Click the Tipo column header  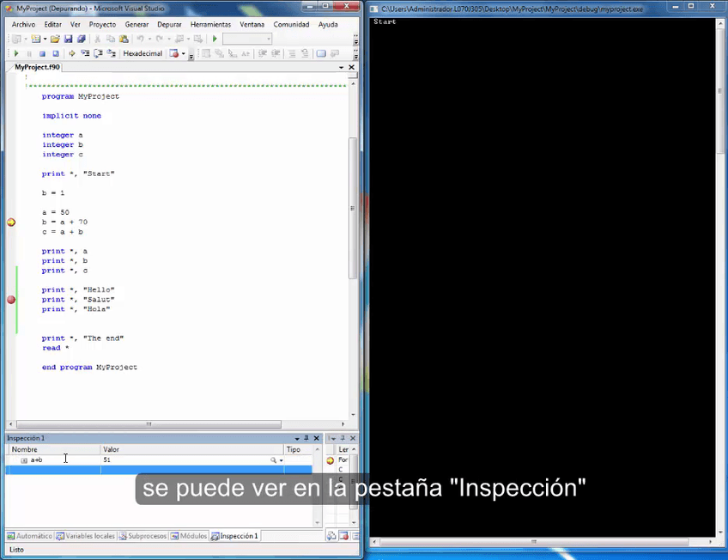coord(299,449)
